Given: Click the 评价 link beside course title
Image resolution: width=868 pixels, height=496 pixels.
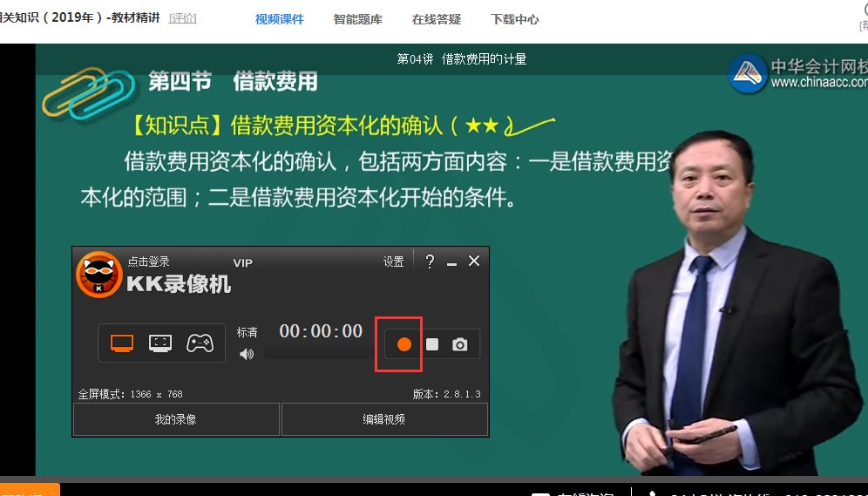Looking at the screenshot, I should [183, 18].
